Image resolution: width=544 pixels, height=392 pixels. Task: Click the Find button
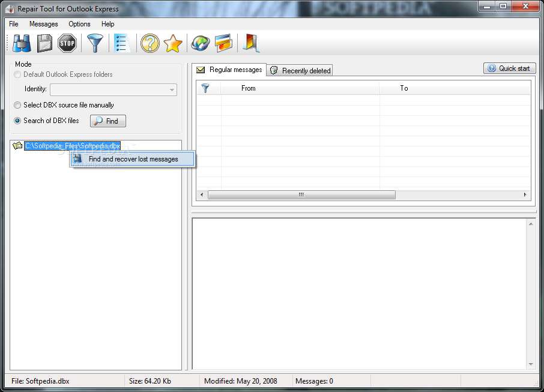click(108, 121)
